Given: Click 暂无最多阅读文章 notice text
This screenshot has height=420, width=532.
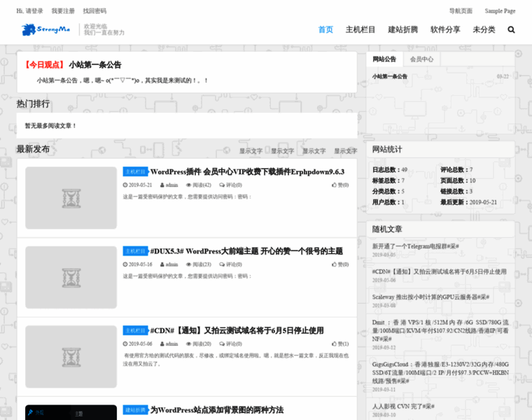Looking at the screenshot, I should click(x=50, y=126).
